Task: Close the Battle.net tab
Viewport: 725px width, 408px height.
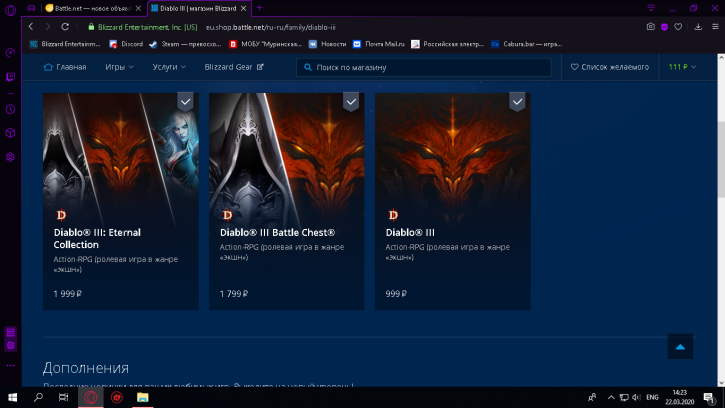Action: click(138, 8)
